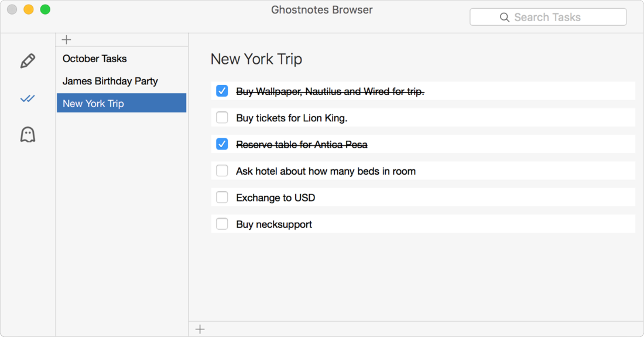This screenshot has width=644, height=337.
Task: Click the task text 'Exchange to USD'
Action: [x=276, y=198]
